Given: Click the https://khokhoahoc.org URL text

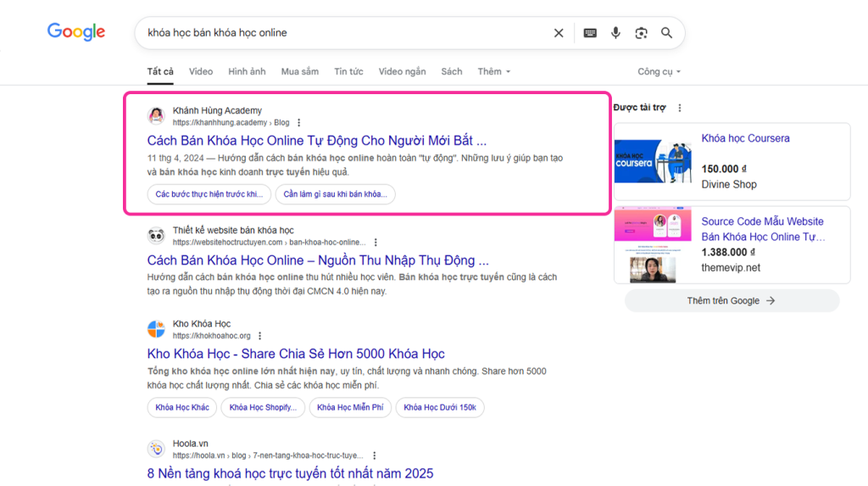Looking at the screenshot, I should tap(211, 336).
